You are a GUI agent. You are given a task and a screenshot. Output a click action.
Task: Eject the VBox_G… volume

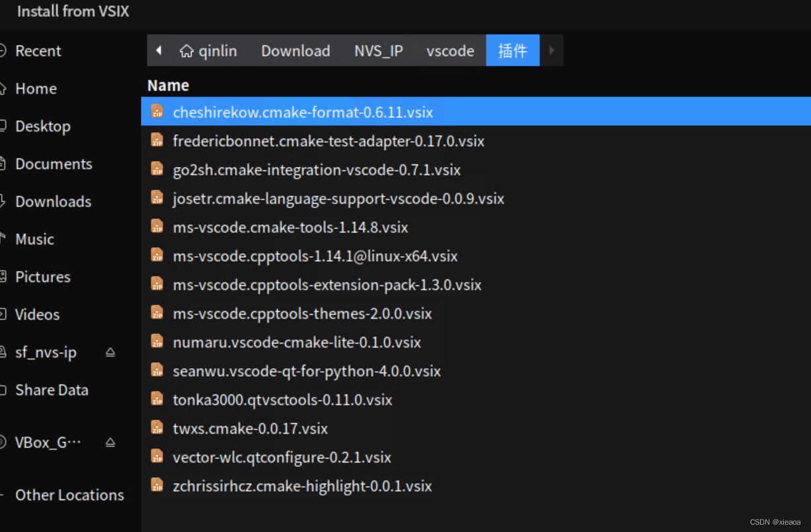(110, 442)
